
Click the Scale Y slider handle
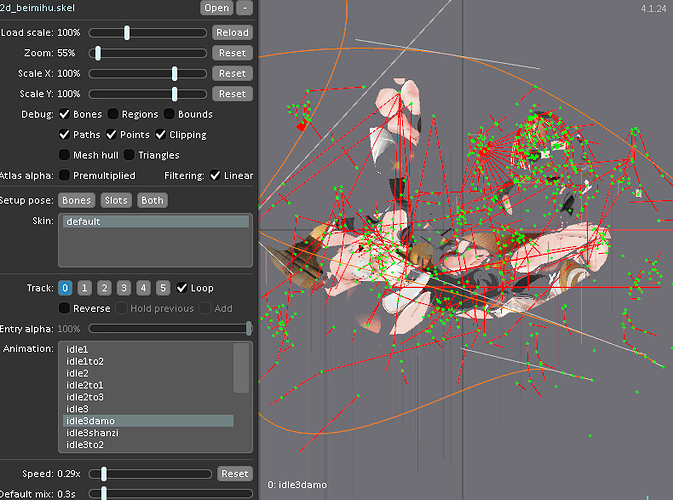174,94
